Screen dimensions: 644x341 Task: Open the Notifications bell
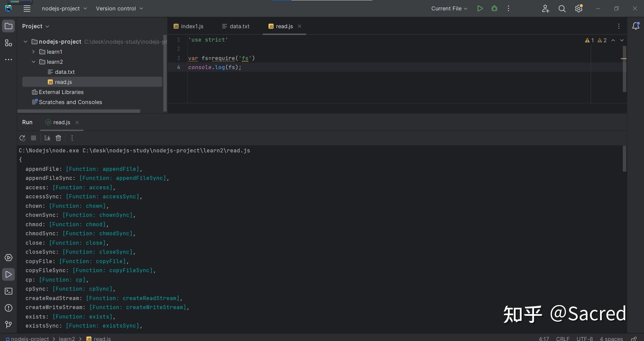pyautogui.click(x=636, y=26)
